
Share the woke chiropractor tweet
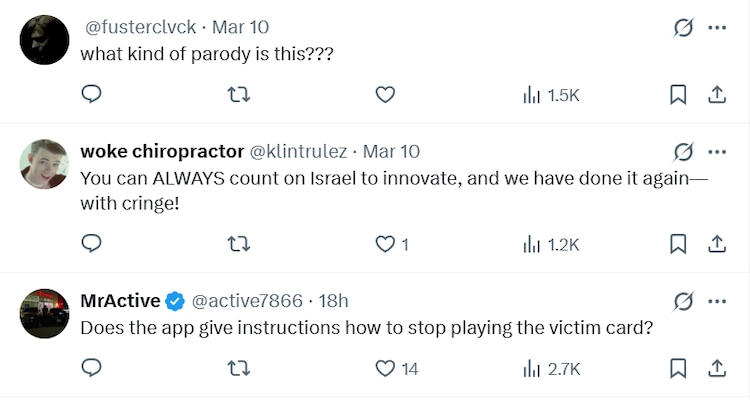click(716, 243)
